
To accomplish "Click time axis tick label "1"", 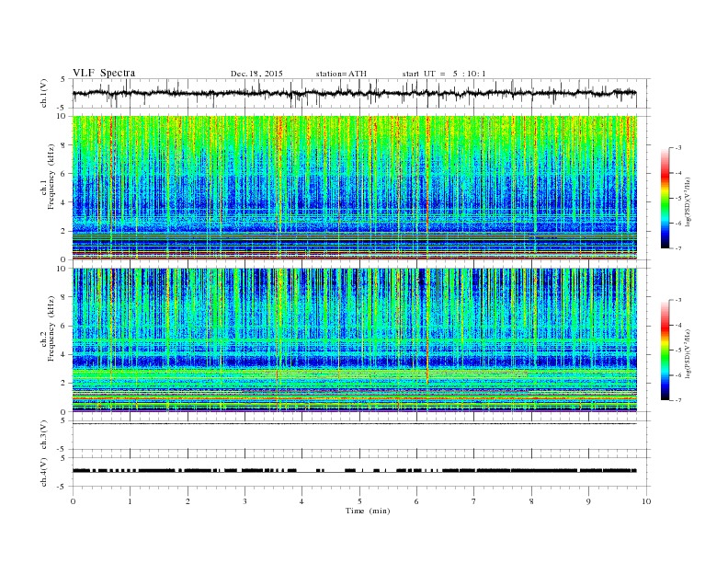I will (130, 501).
